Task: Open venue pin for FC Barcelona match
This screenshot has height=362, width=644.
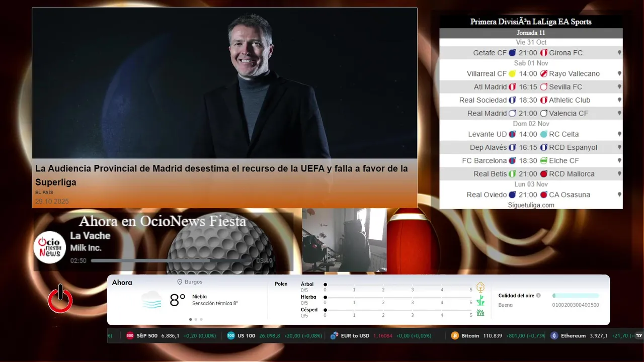Action: [619, 160]
